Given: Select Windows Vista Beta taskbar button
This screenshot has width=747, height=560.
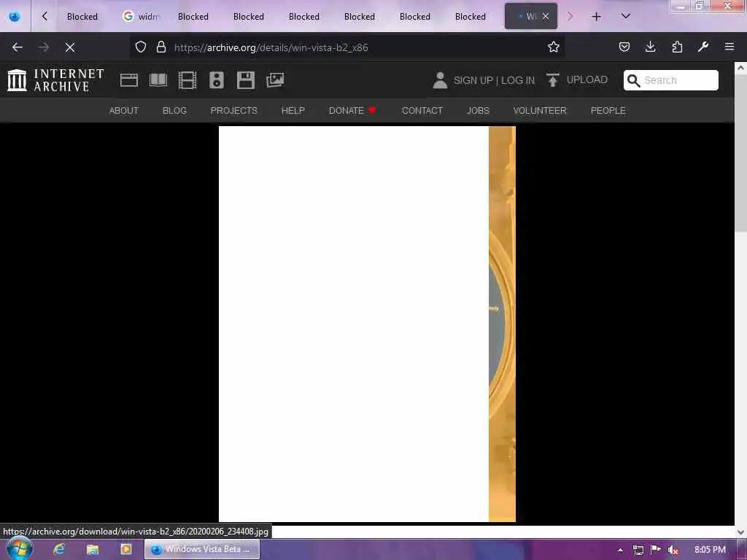Looking at the screenshot, I should (x=202, y=549).
